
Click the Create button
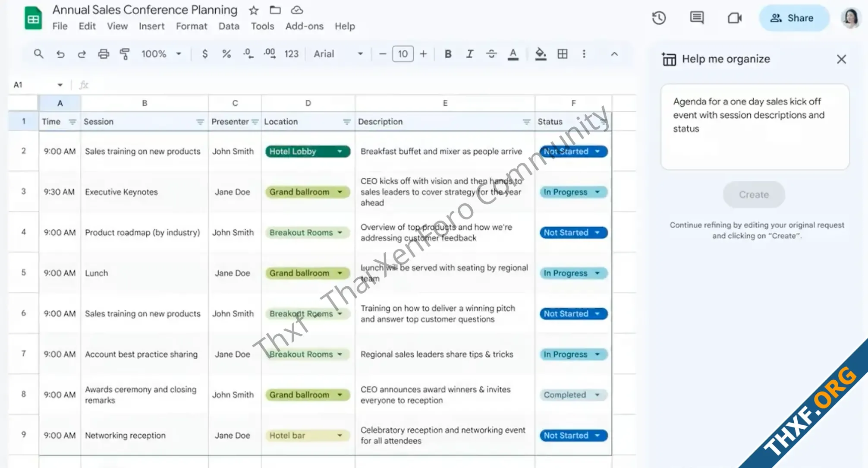(754, 194)
